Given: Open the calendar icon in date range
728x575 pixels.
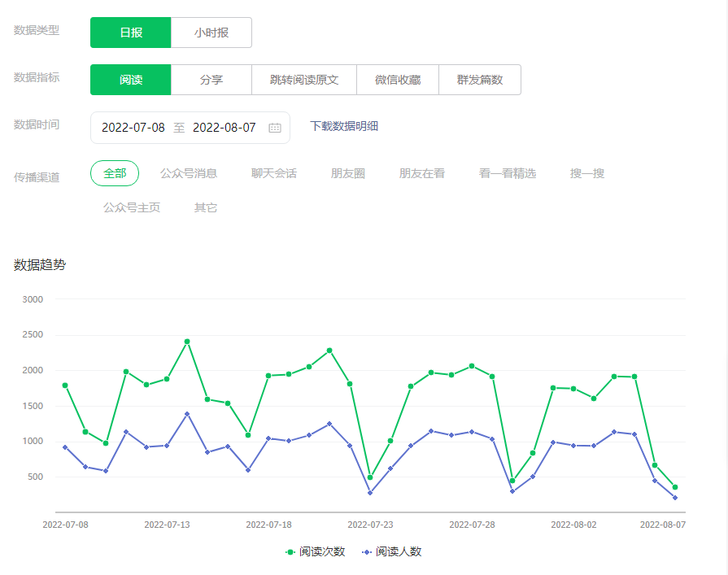Looking at the screenshot, I should 275,128.
